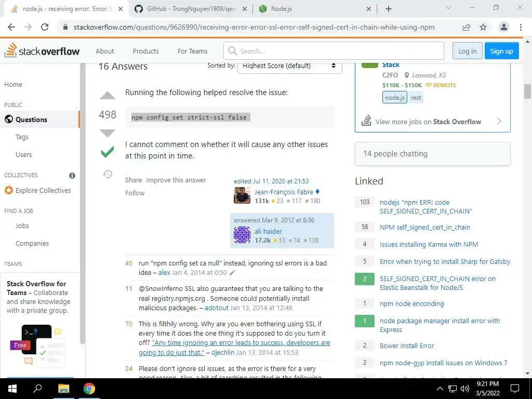Open linked question NPM self_signed_cert_in_chain
This screenshot has height=399, width=532.
click(425, 228)
